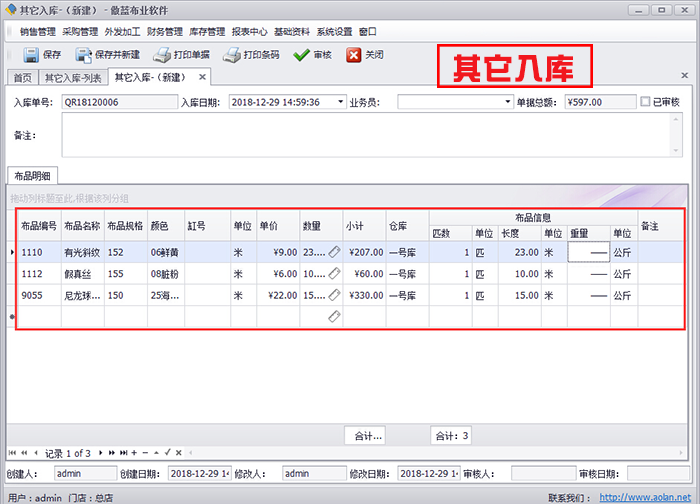This screenshot has height=504, width=700.
Task: Click the 保存 (Save) toolbar icon
Action: click(x=30, y=55)
